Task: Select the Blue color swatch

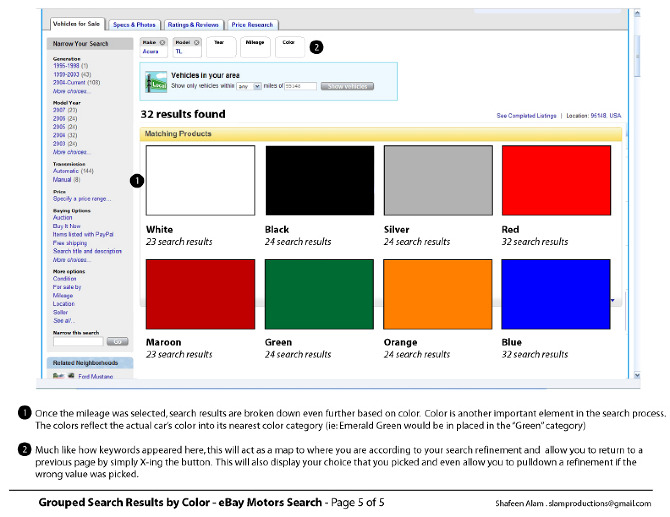Action: point(556,294)
